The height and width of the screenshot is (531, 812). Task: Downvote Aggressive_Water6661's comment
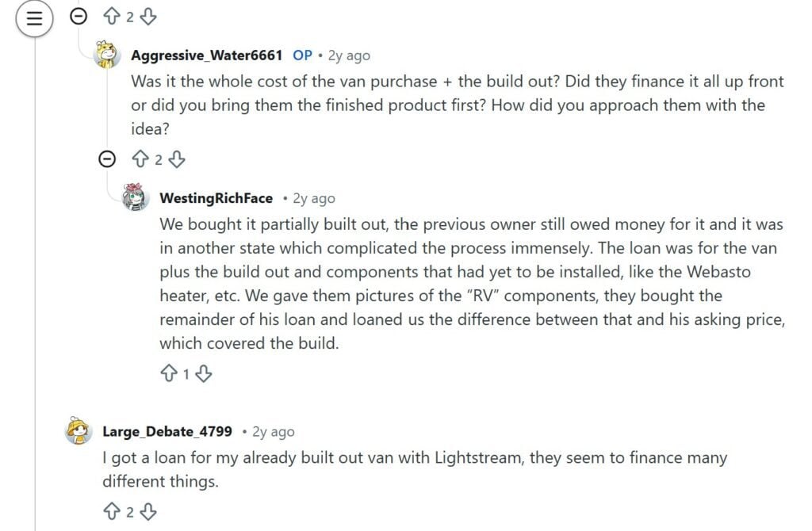click(176, 160)
